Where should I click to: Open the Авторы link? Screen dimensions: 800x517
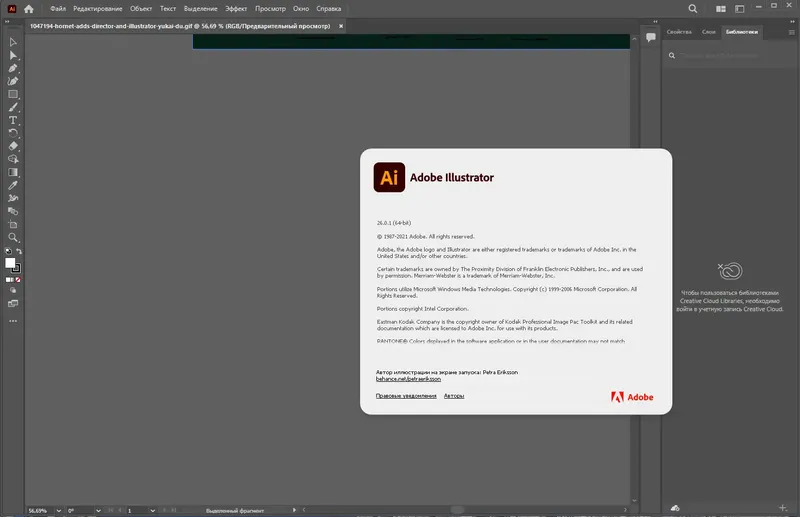pyautogui.click(x=454, y=396)
